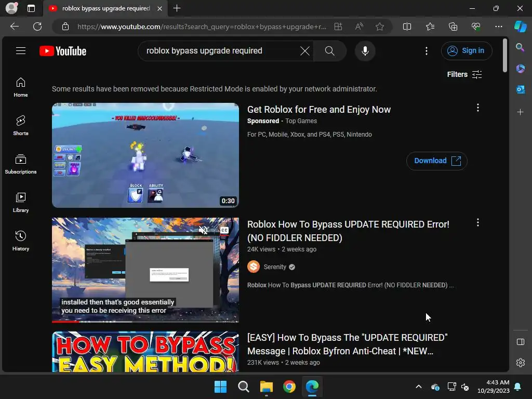
Task: Open Microsoft 365 in Edge sidebar
Action: coord(520,69)
